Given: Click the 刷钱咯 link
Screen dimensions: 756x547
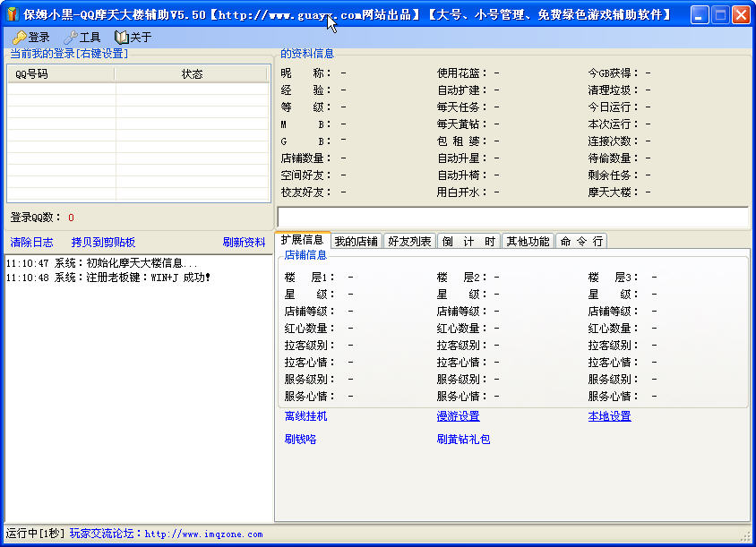Looking at the screenshot, I should 300,439.
